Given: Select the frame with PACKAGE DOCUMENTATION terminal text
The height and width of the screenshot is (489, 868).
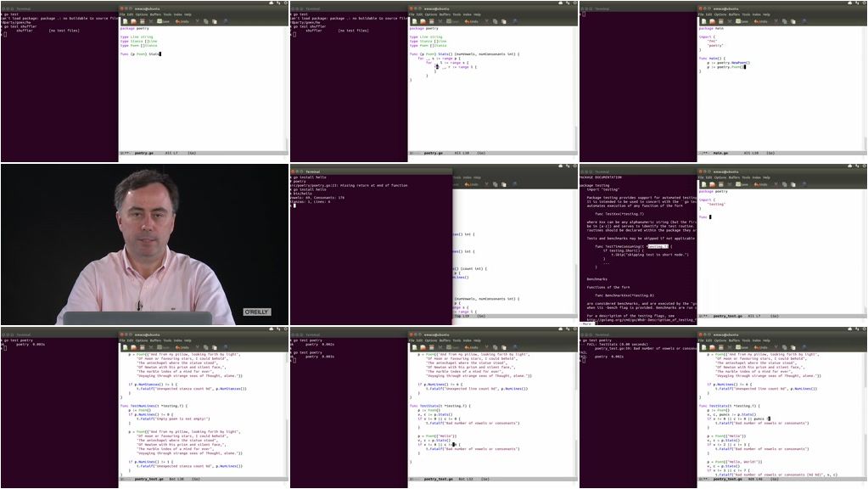Looking at the screenshot, I should point(723,244).
